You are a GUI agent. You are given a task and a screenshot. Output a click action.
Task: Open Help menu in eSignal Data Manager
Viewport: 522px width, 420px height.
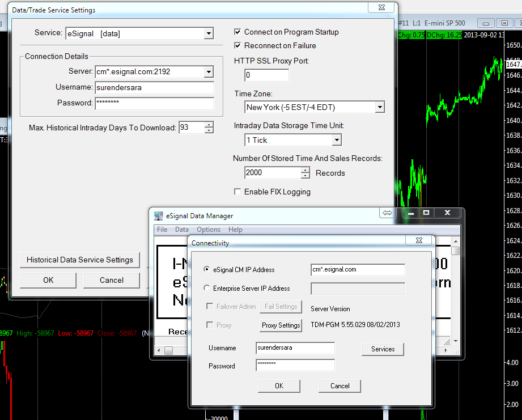pyautogui.click(x=235, y=230)
